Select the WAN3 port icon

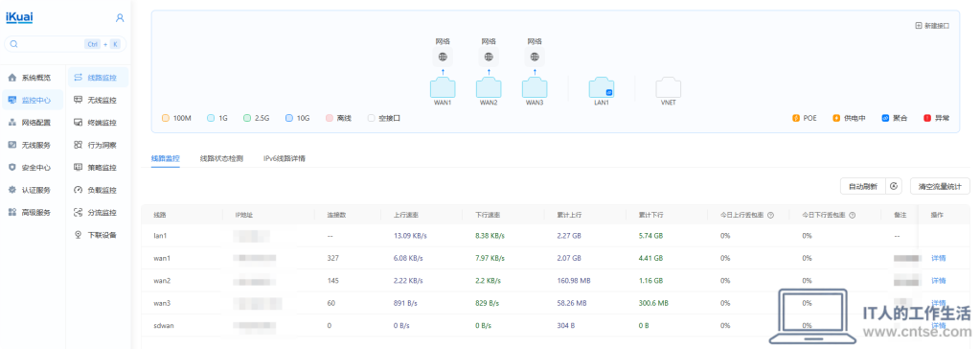tap(535, 87)
